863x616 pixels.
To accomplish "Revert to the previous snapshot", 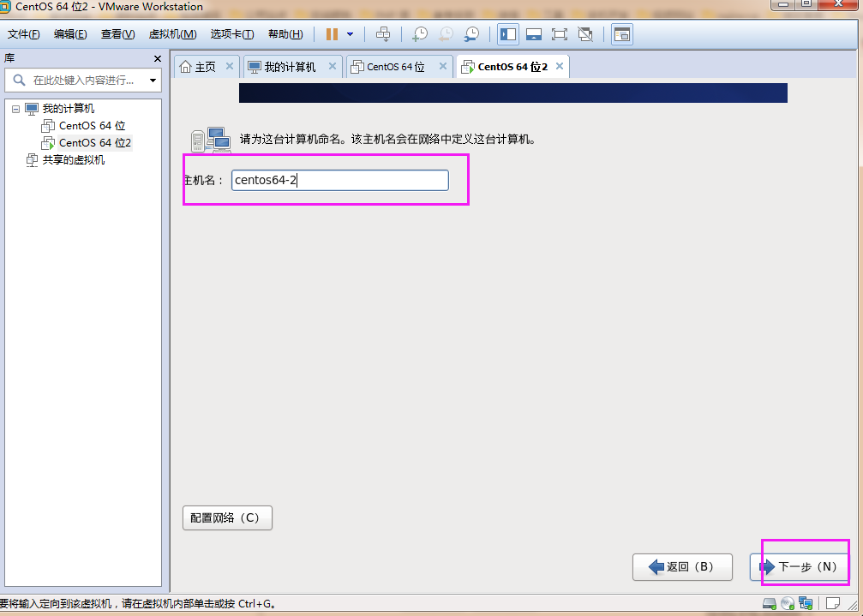I will [446, 34].
